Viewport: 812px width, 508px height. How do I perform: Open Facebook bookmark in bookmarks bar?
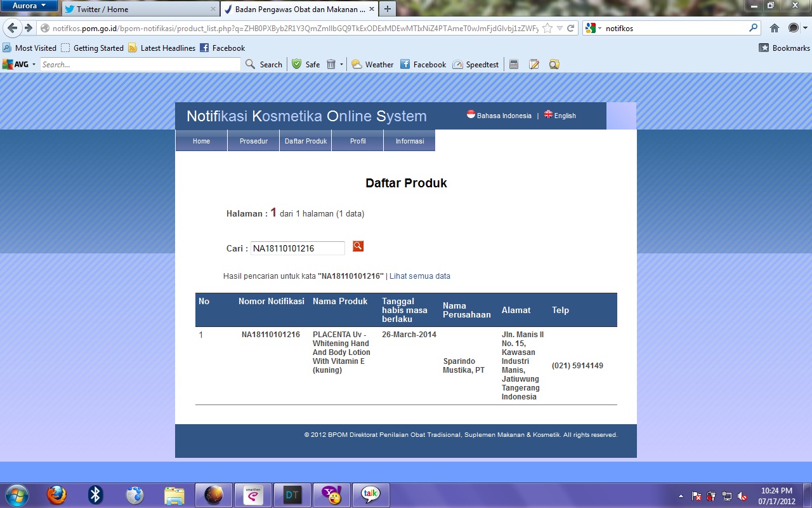[x=223, y=48]
